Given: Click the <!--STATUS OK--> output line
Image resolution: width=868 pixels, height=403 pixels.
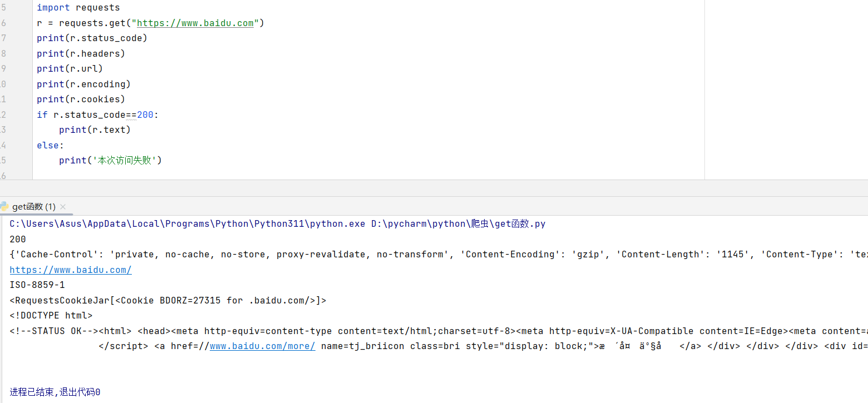Looking at the screenshot, I should 438,331.
